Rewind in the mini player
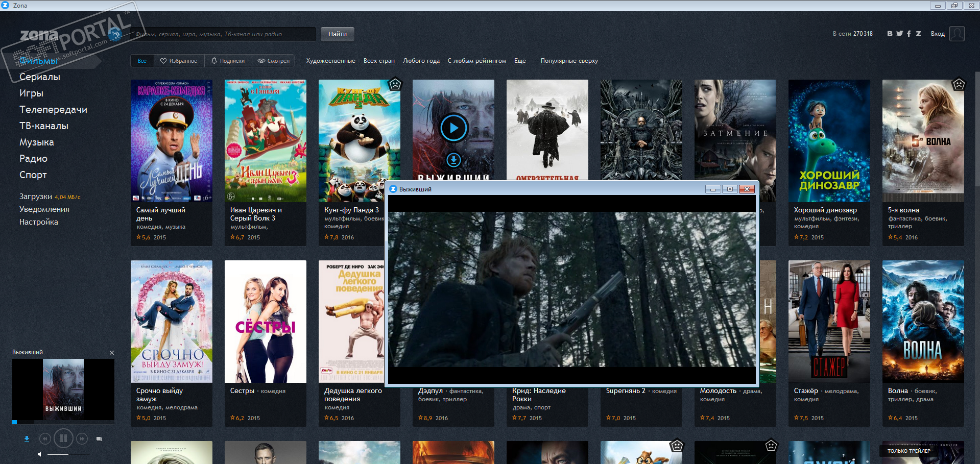The image size is (980, 464). 45,438
